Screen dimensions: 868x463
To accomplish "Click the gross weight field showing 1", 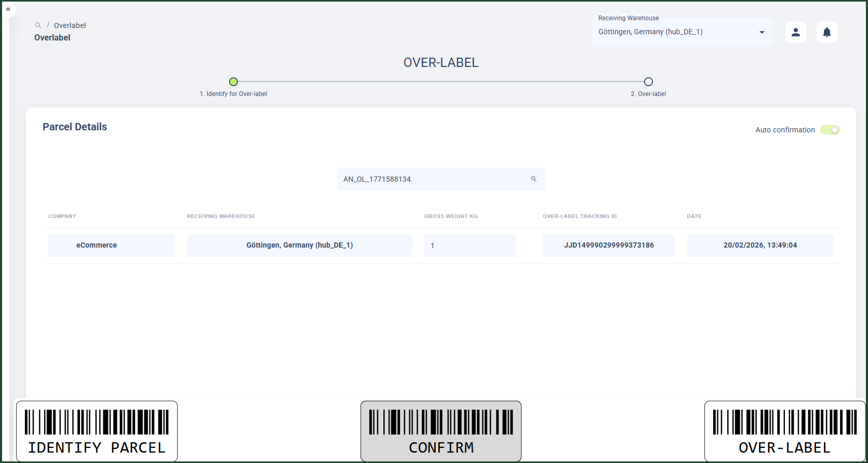I will pos(470,245).
